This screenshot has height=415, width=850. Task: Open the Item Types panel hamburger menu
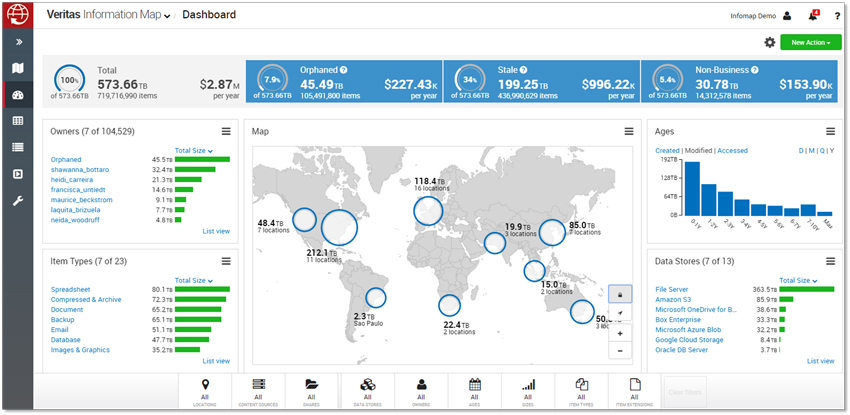pyautogui.click(x=226, y=261)
